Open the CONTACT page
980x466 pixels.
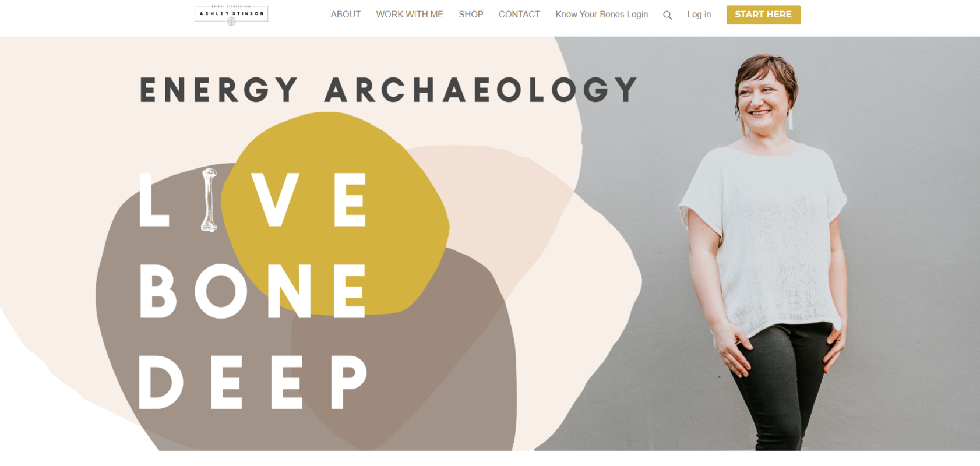pyautogui.click(x=519, y=15)
